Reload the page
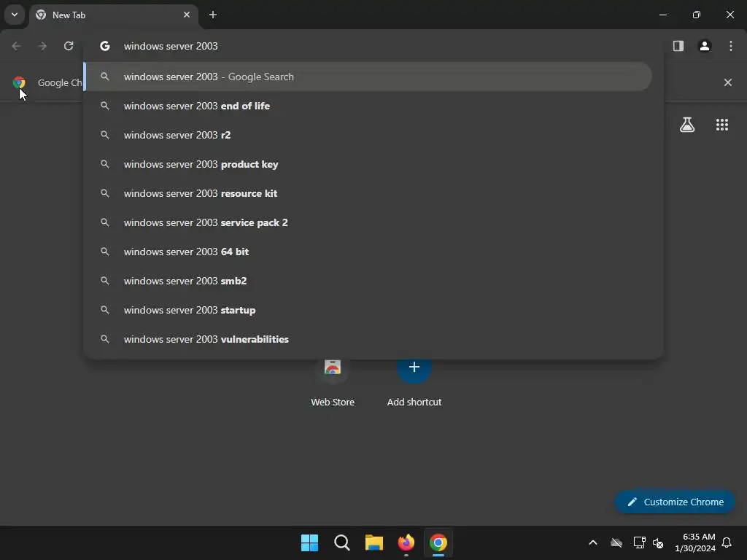Viewport: 747px width, 560px height. pos(69,46)
